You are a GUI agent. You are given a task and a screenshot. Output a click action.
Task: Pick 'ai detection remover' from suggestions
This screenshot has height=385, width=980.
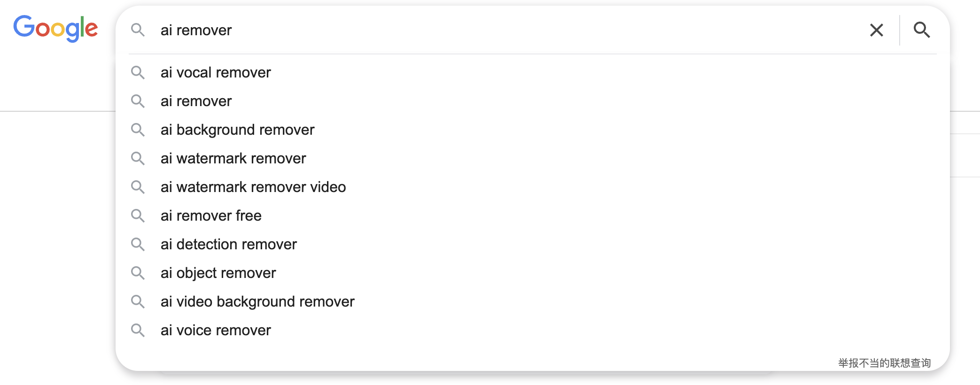228,244
